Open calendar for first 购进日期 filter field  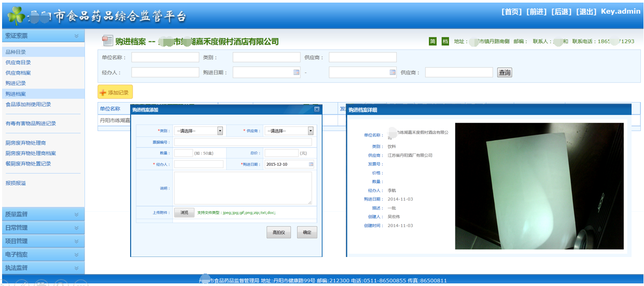coord(297,73)
